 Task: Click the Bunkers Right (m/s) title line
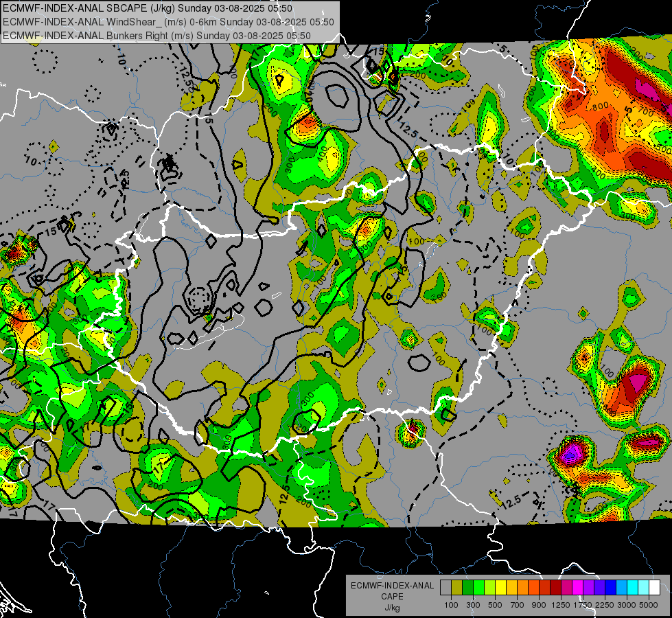[157, 36]
